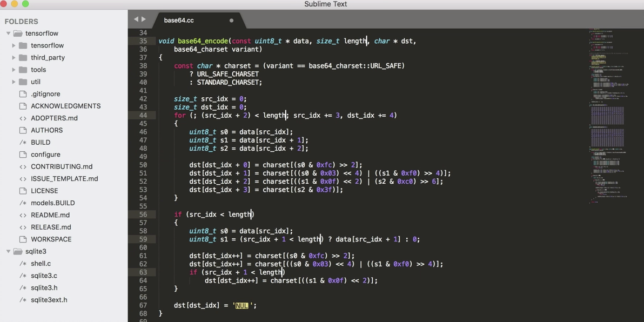Screen dimensions: 644x322
Task: Click the README.md markup icon
Action: [x=23, y=215]
